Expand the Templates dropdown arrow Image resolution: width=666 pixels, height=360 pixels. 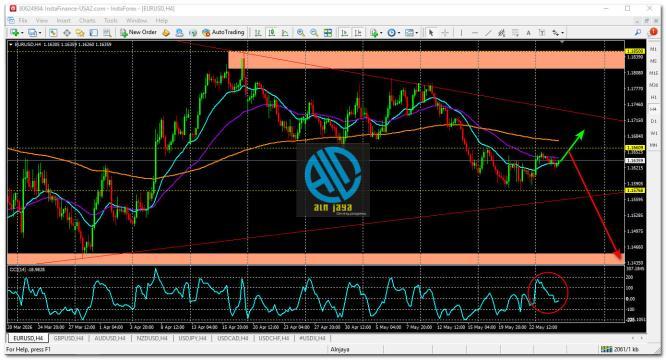[x=417, y=33]
